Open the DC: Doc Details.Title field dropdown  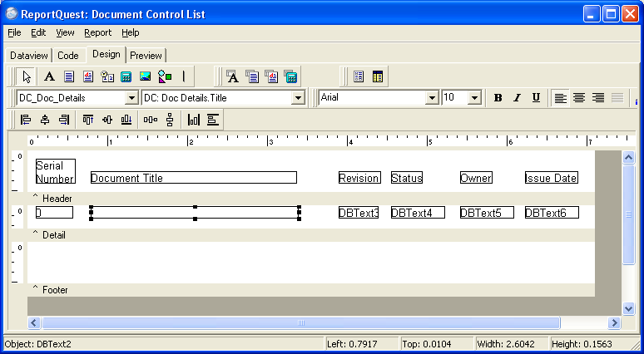coord(298,98)
